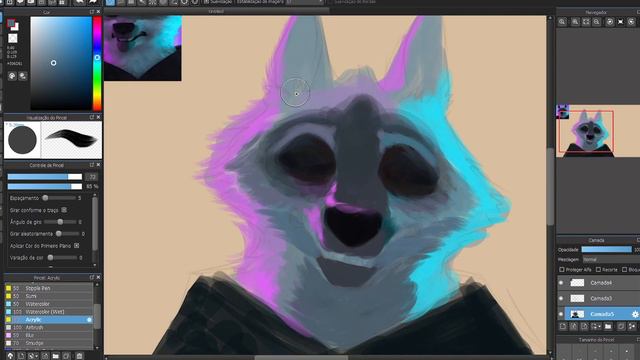This screenshot has height=360, width=640.
Task: Click the brush list scrollbar
Action: tap(97, 315)
